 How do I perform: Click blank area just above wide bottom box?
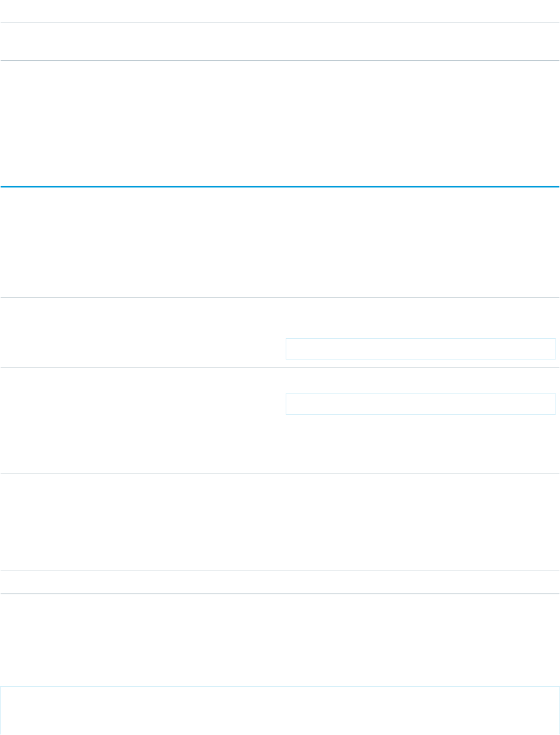tap(280, 640)
